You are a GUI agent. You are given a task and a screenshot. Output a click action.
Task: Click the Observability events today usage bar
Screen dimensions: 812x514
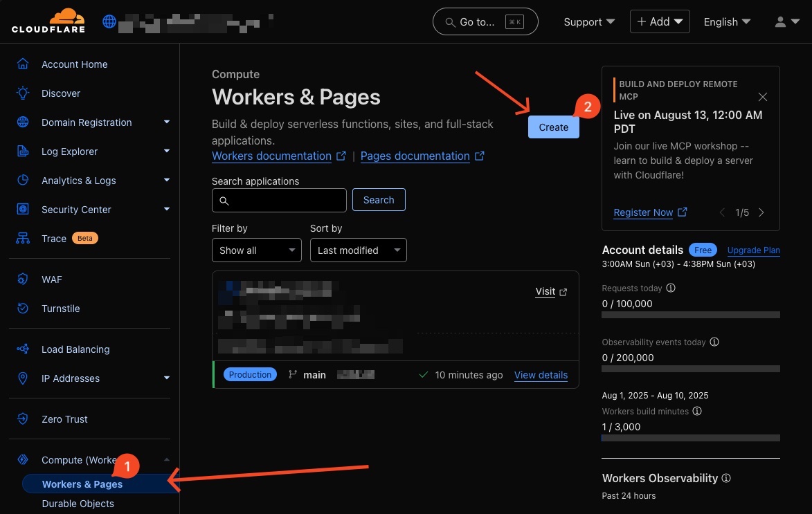tap(691, 369)
